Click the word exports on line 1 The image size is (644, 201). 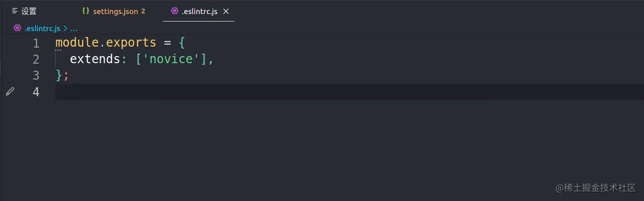click(x=132, y=43)
